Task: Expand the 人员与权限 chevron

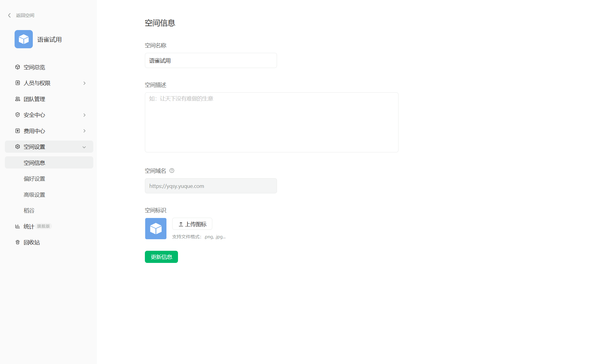Action: tap(84, 83)
